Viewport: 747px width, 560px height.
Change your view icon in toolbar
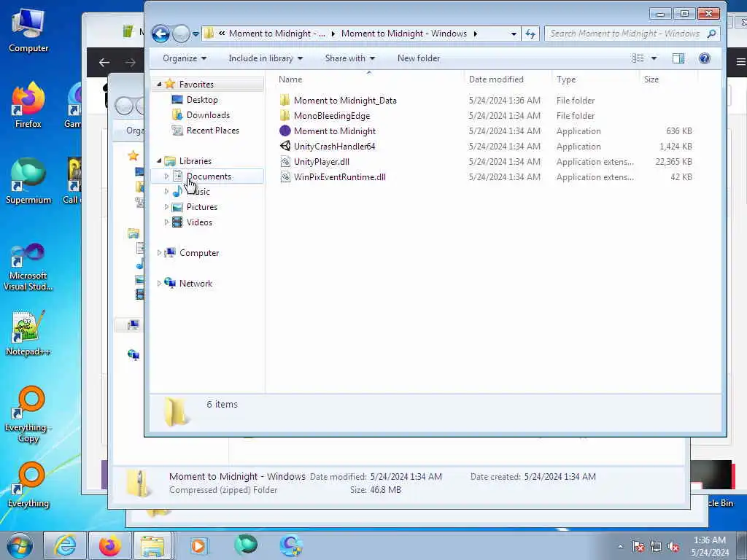click(x=638, y=58)
